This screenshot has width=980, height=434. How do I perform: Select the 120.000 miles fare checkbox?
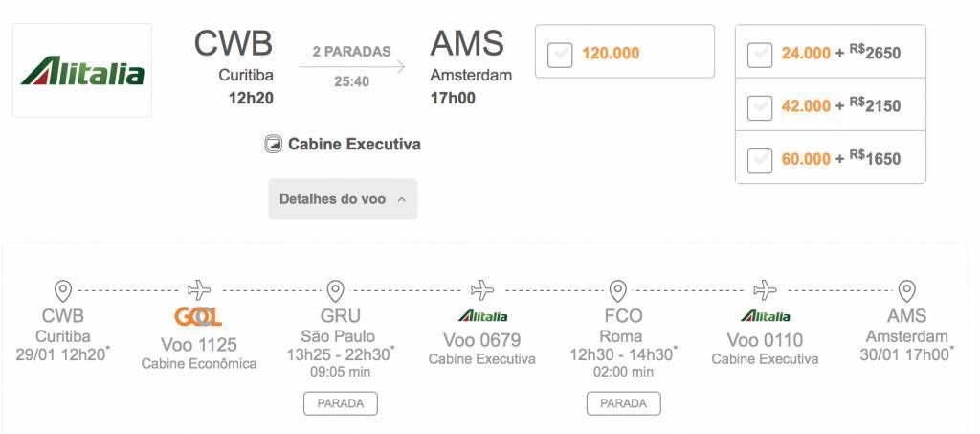point(560,54)
